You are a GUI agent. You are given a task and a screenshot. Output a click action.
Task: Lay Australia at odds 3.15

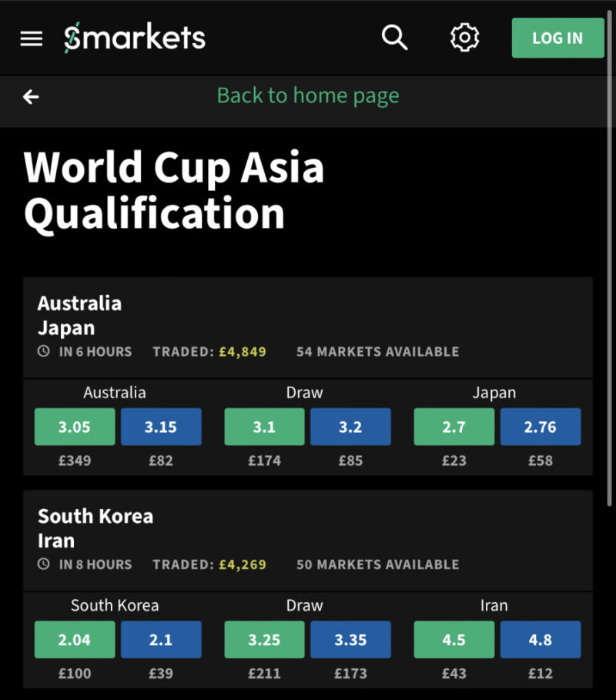pos(161,427)
